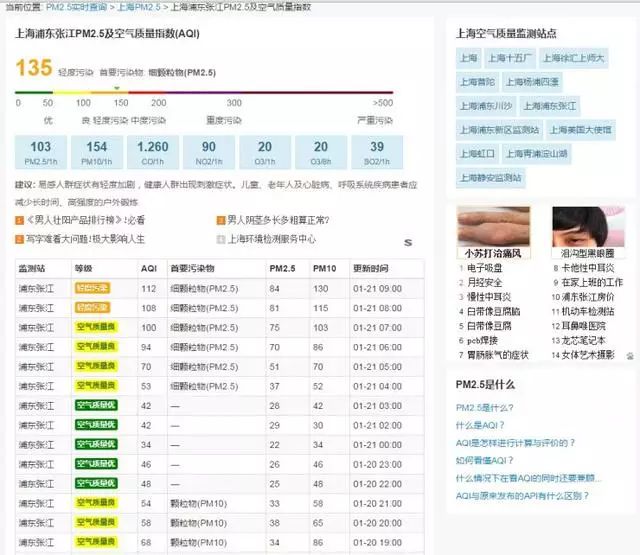Click the timestamp 01-20 23:00
Screen dimensions: 640x555
click(378, 464)
